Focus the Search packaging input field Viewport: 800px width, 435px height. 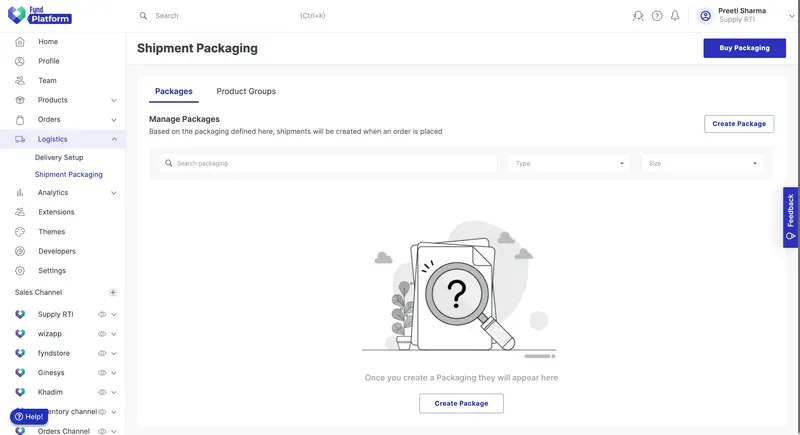pyautogui.click(x=328, y=163)
